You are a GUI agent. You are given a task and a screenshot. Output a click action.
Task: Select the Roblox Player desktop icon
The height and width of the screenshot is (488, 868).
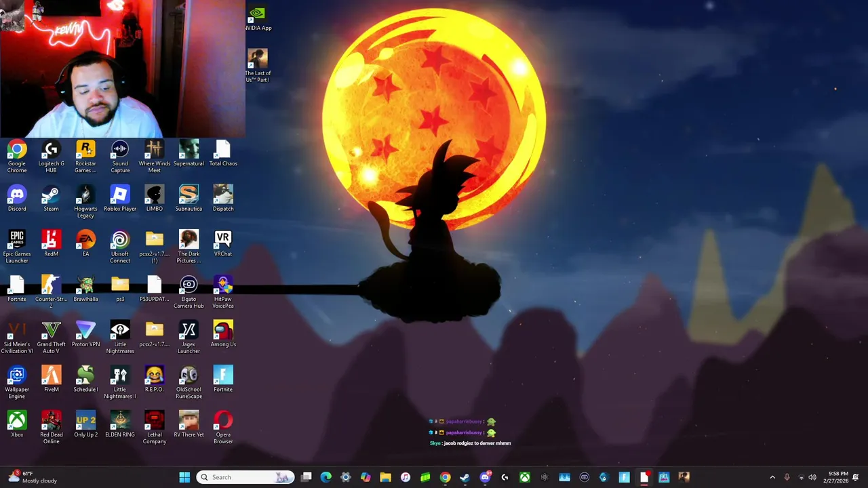point(120,199)
